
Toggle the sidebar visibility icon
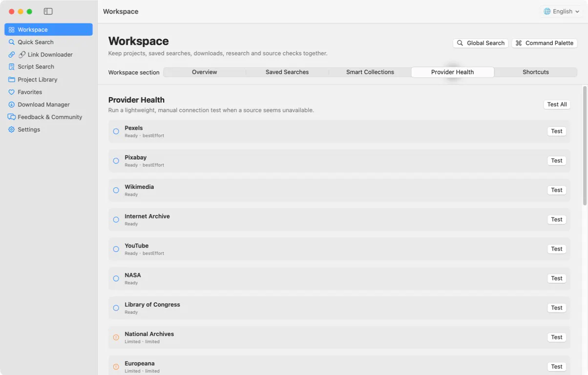tap(48, 11)
